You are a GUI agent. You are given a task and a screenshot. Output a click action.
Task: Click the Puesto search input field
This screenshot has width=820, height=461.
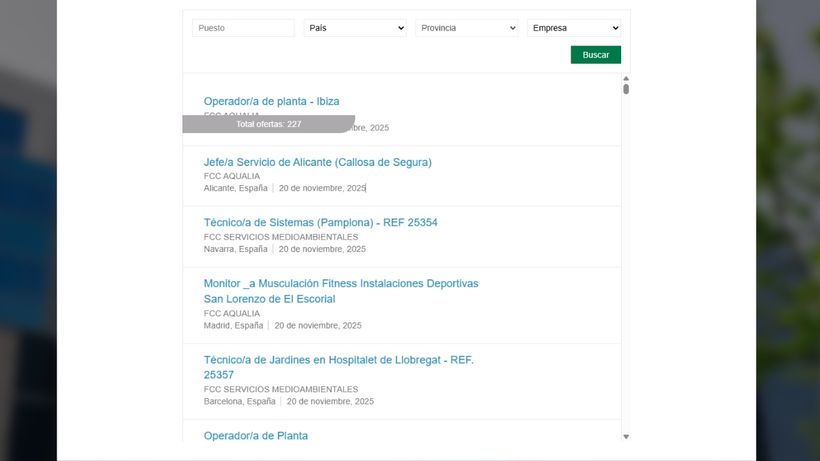click(243, 28)
